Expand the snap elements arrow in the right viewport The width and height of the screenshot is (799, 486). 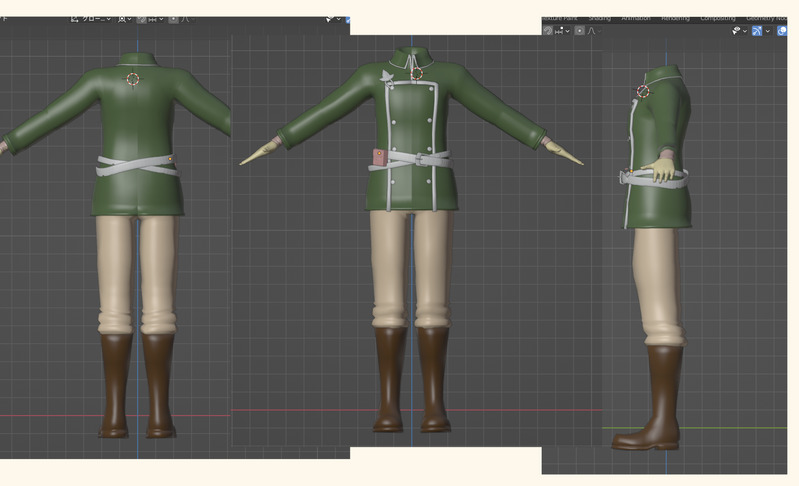[x=568, y=31]
